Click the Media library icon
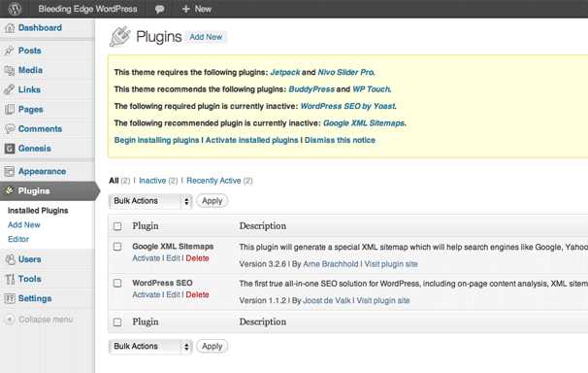The height and width of the screenshot is (373, 588). click(x=10, y=70)
